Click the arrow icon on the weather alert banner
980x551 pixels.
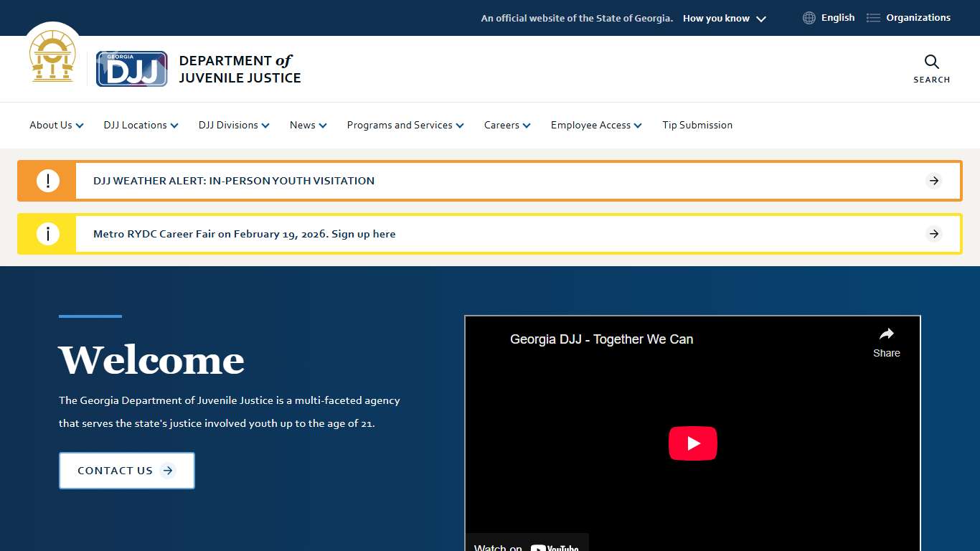coord(933,180)
